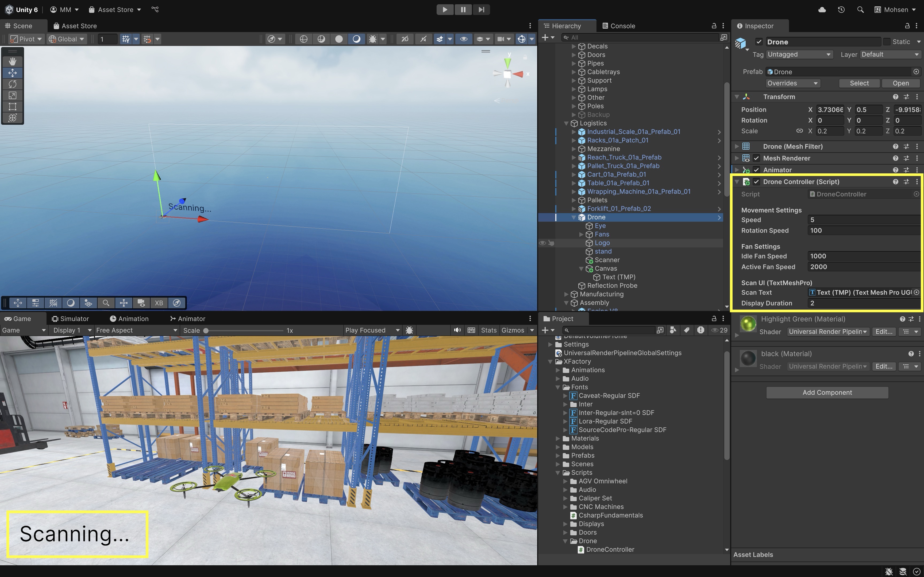This screenshot has width=924, height=577.
Task: Disable the Mesh Renderer component checkbox
Action: coord(756,158)
